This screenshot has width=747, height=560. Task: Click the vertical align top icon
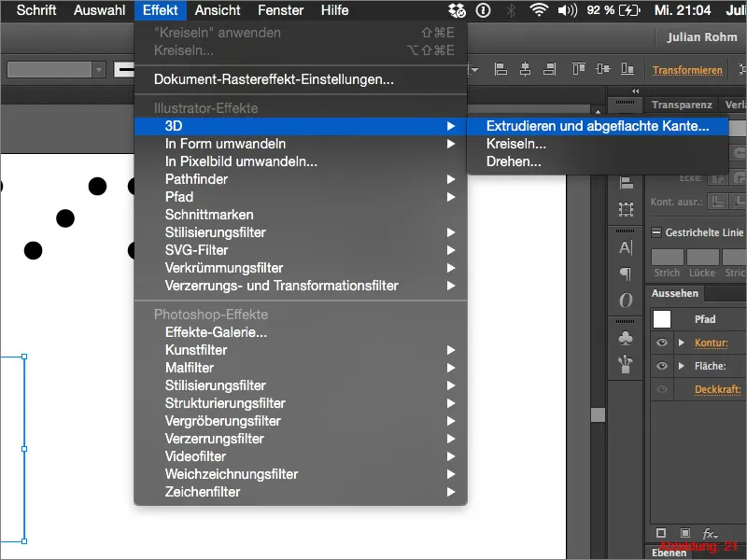coord(578,69)
